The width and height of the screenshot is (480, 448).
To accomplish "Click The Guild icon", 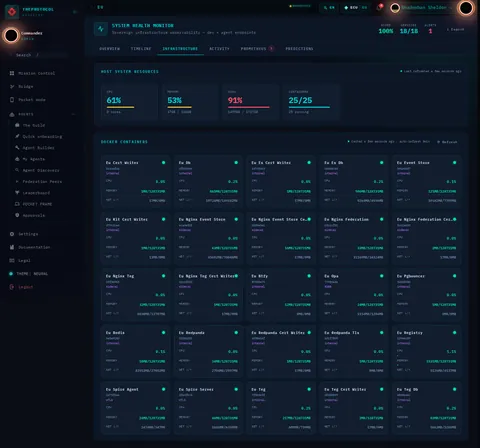I will coord(17,125).
